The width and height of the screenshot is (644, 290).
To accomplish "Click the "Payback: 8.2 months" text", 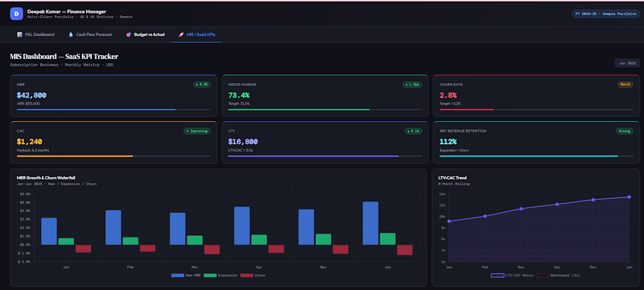I will pos(33,150).
